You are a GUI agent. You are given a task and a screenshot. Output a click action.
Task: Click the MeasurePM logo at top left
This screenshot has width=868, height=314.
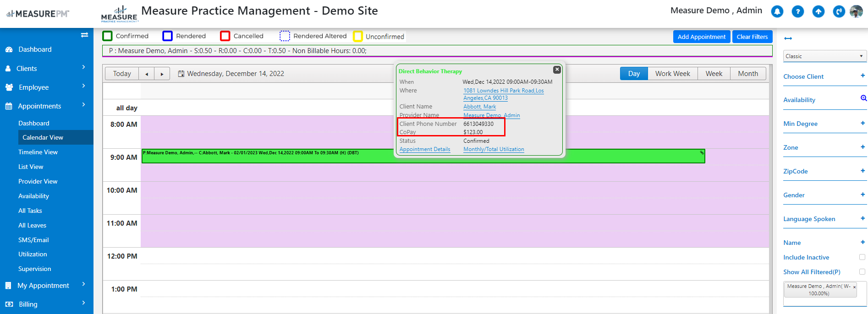(38, 14)
